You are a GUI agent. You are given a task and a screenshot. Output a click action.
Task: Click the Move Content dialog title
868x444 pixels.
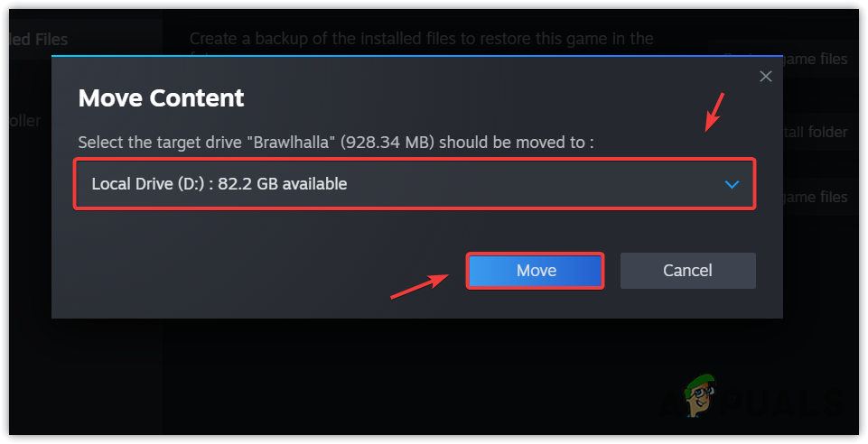(161, 97)
